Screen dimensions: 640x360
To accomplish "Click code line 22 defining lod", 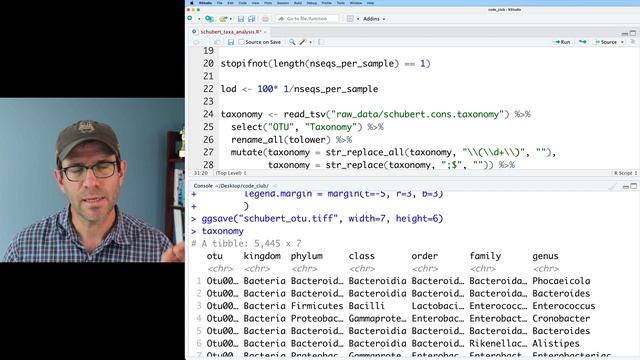I will [299, 89].
